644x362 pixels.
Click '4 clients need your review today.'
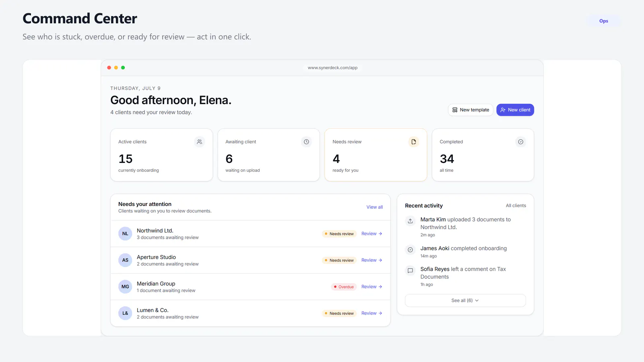click(x=151, y=112)
